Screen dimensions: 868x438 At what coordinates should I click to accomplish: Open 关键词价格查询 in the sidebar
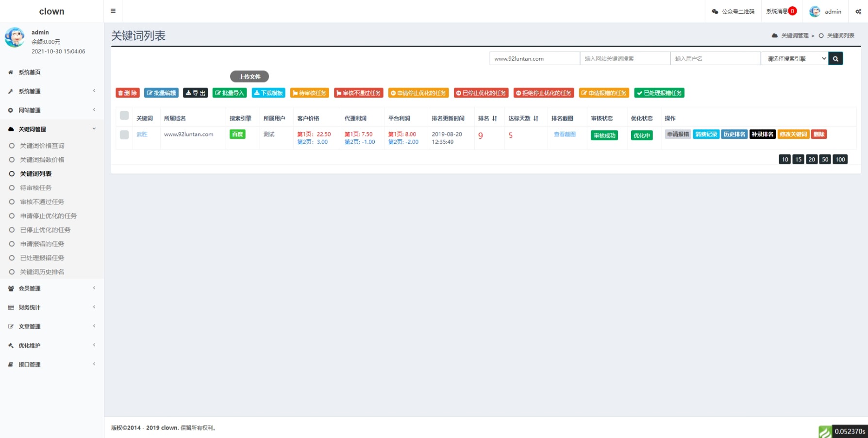point(42,146)
